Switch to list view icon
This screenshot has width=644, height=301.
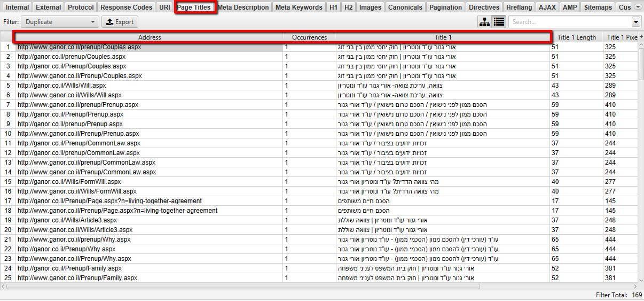(x=499, y=22)
